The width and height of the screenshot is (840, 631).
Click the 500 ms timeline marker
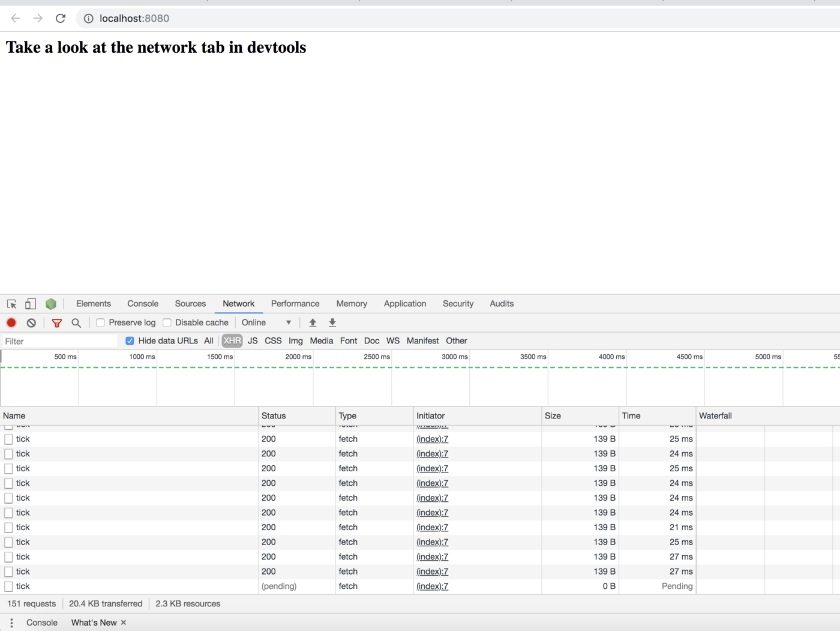[x=65, y=357]
